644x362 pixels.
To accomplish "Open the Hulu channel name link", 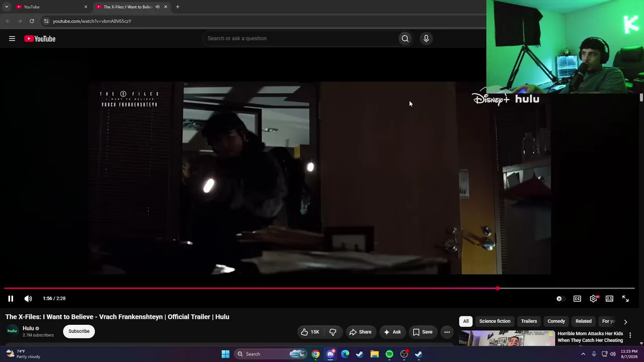I will [28, 328].
